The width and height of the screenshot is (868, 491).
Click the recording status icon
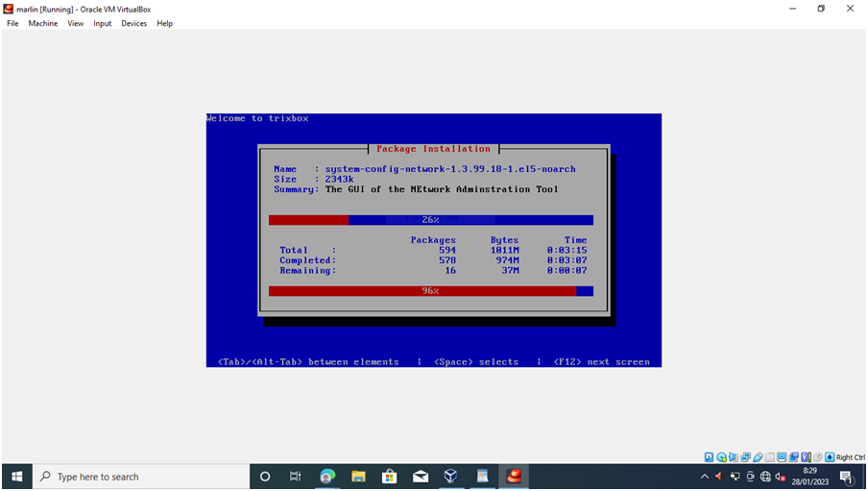tap(794, 457)
